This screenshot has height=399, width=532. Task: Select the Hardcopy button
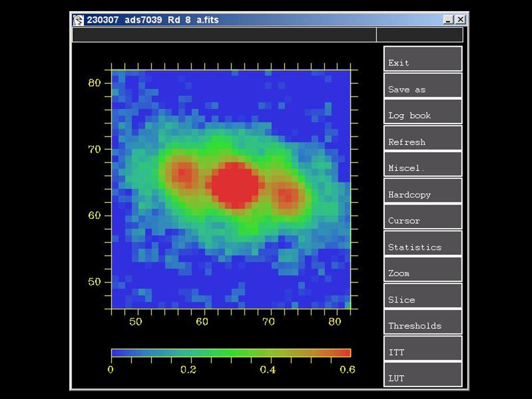click(x=422, y=191)
